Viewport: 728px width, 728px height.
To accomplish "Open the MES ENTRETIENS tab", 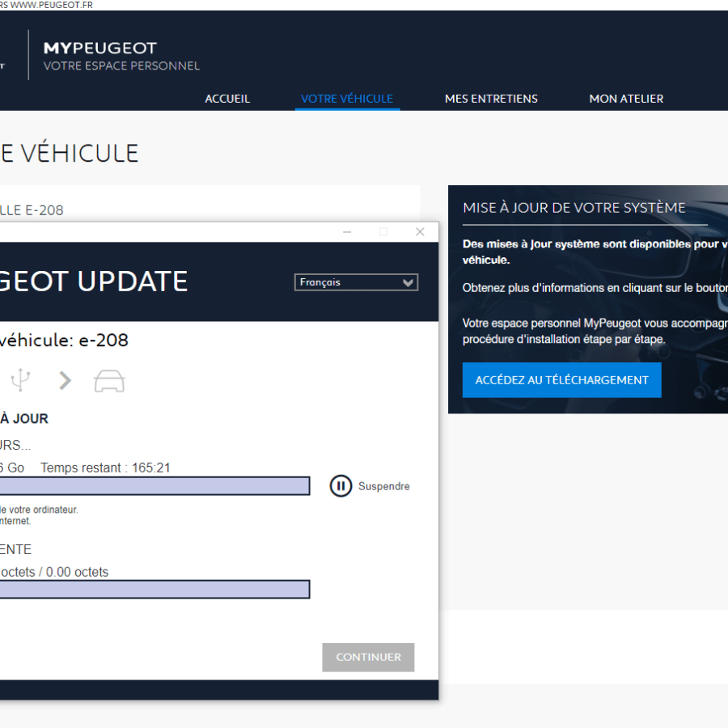I will [491, 99].
